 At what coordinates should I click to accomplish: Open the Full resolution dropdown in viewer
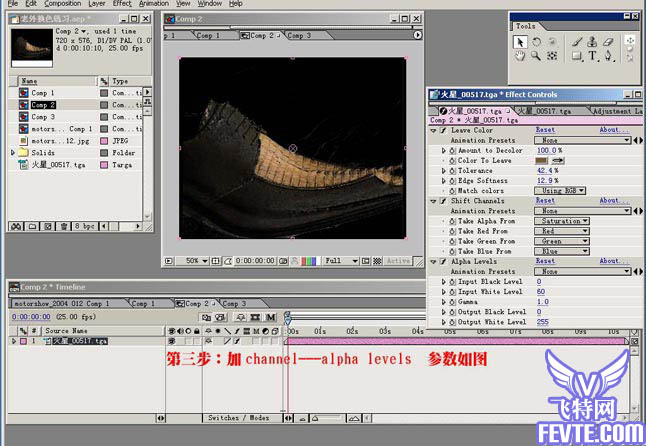click(x=342, y=261)
